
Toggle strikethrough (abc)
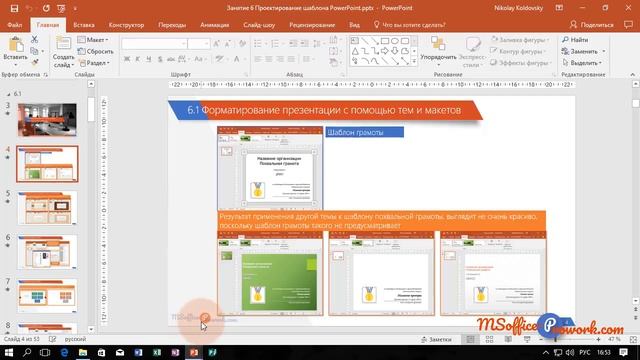coord(171,59)
